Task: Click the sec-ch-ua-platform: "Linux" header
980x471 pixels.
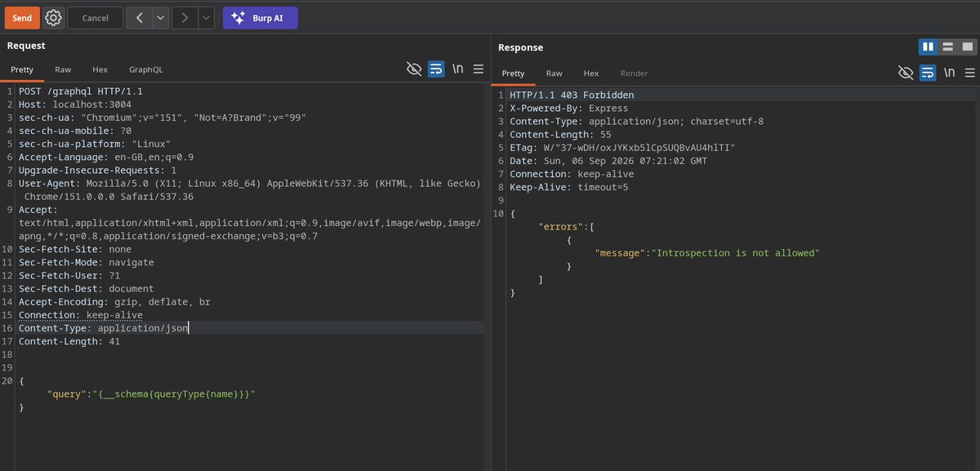Action: point(95,144)
